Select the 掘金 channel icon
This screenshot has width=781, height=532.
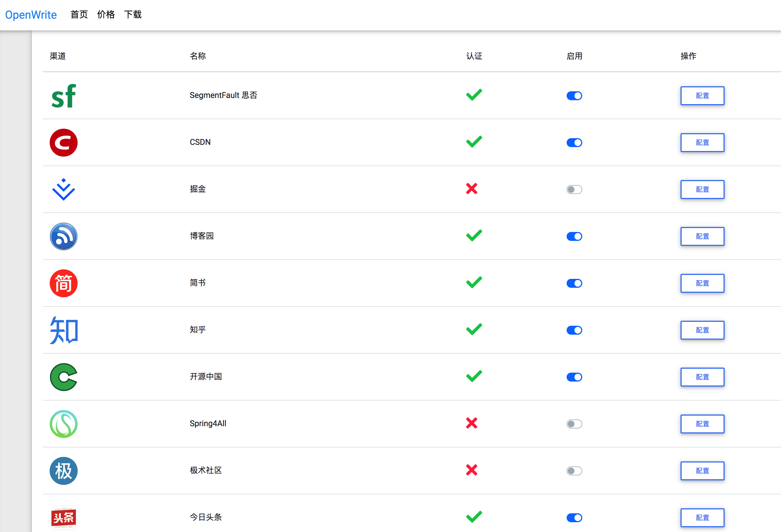[64, 189]
